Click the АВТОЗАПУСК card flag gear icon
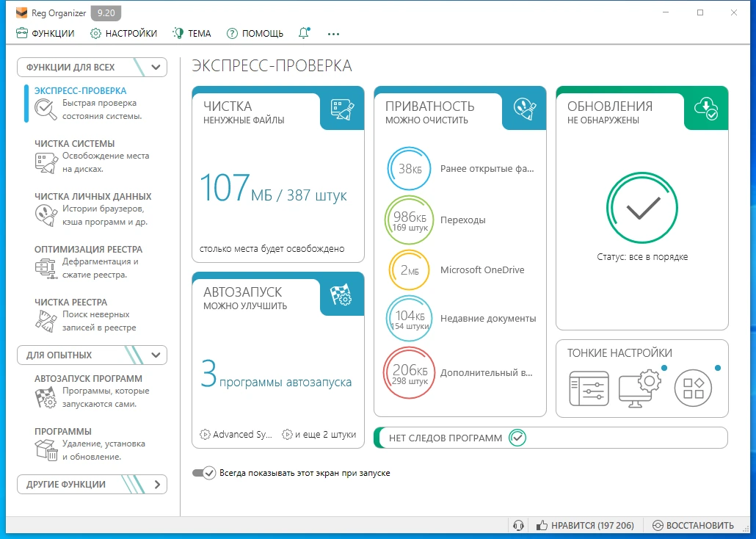756x539 pixels. [x=341, y=294]
